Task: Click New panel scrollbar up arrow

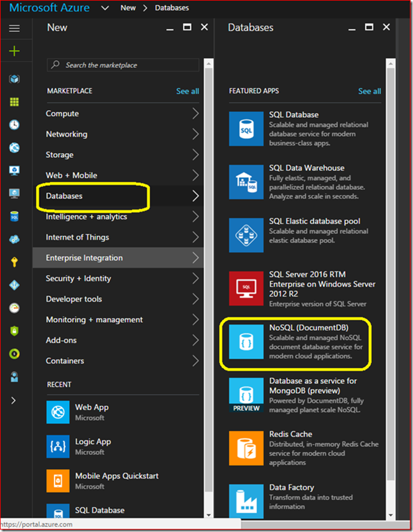Action: 208,64
